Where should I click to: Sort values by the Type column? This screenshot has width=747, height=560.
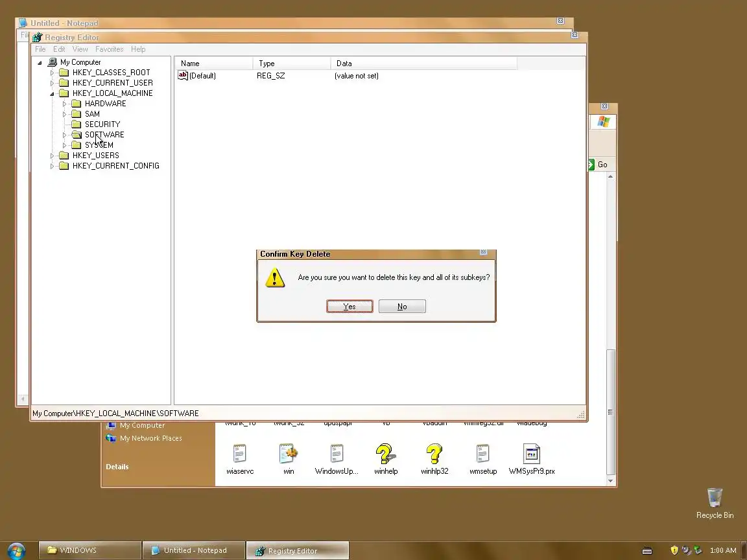point(292,64)
